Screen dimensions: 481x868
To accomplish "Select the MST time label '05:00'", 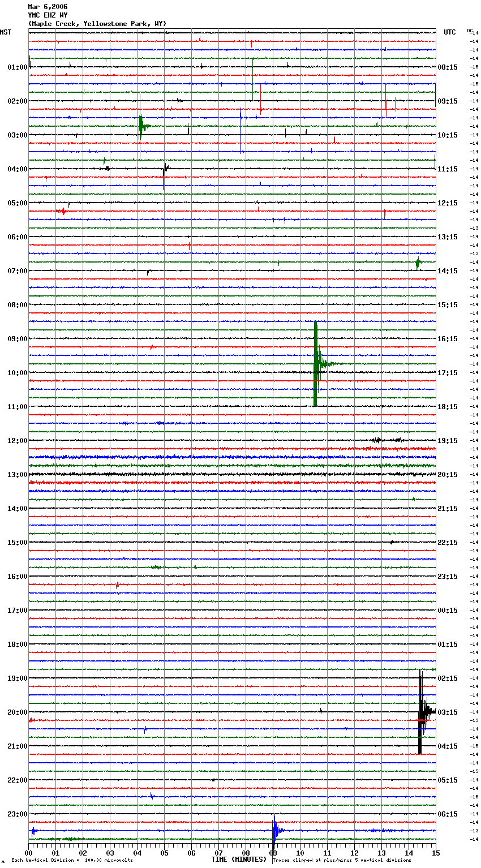I will 18,203.
